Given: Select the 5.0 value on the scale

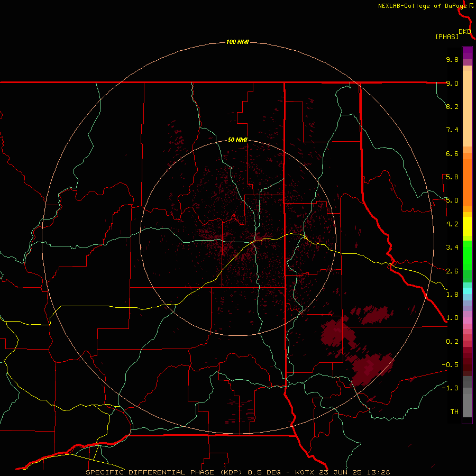Looking at the screenshot, I should coord(452,200).
